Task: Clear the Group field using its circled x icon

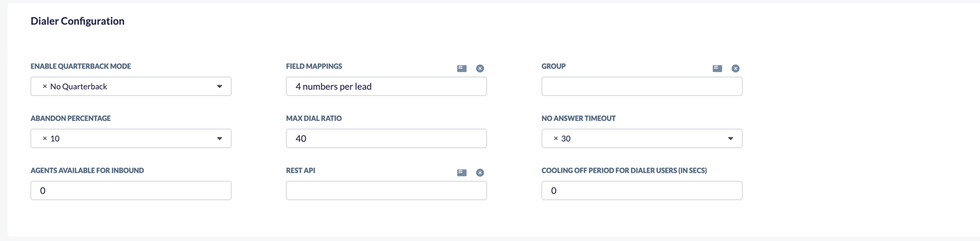Action: (x=736, y=68)
